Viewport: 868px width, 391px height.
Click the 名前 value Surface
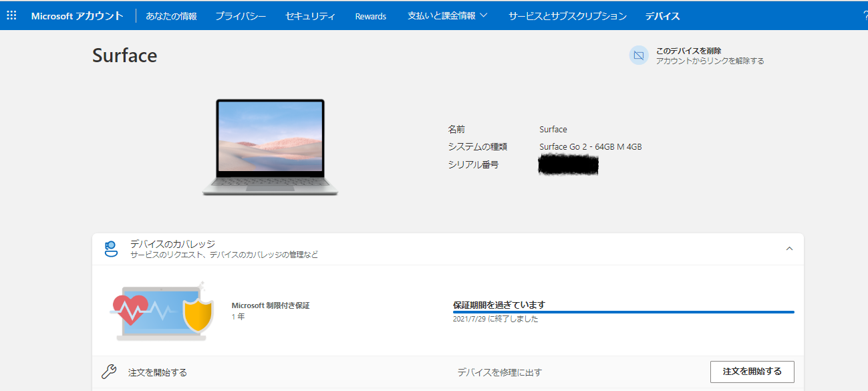[x=553, y=130]
